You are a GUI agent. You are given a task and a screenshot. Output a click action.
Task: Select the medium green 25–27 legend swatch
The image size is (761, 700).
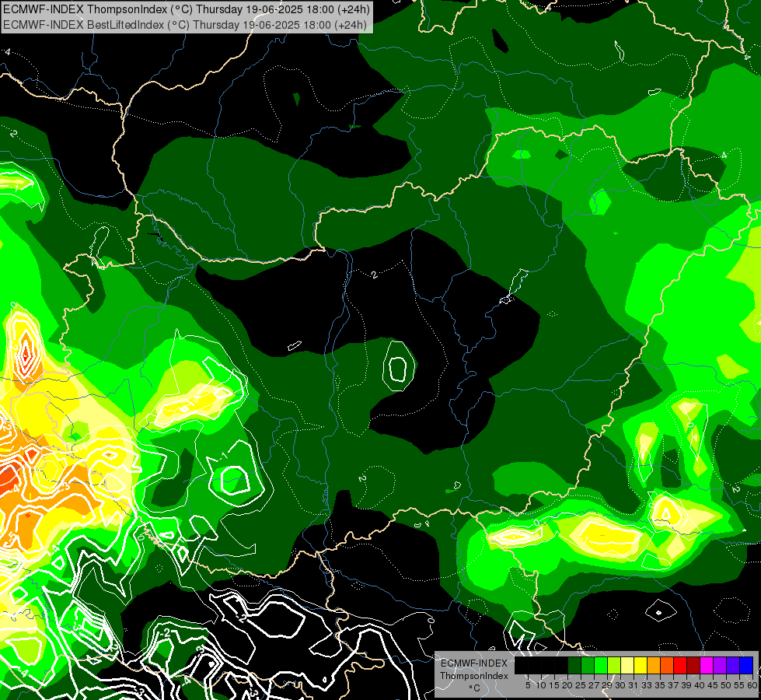588,666
